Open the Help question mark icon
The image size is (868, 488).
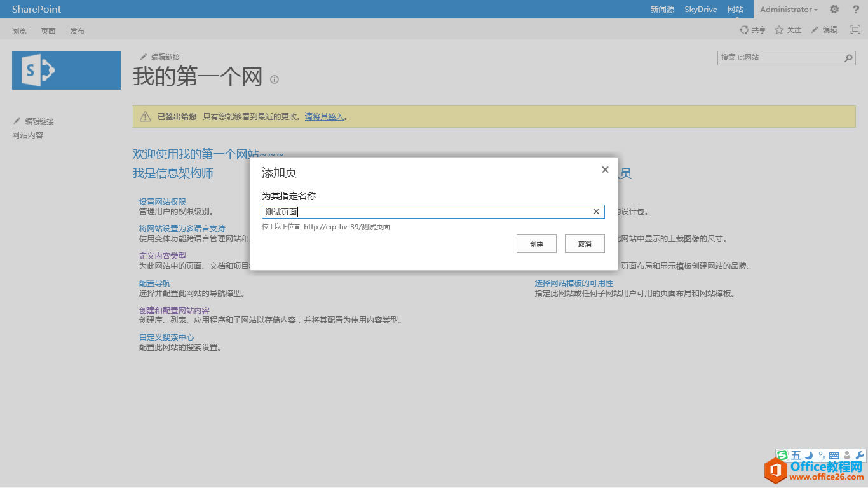tap(855, 9)
